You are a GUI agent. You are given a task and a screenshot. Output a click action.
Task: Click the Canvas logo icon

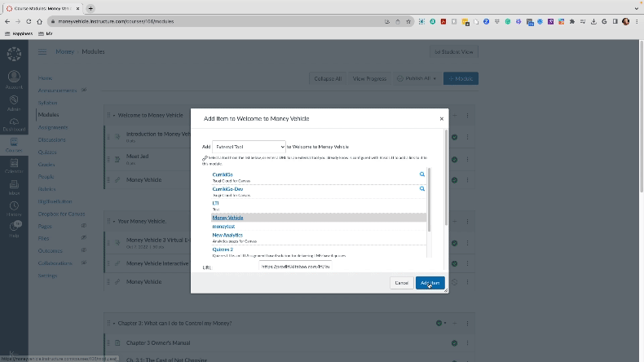pos(14,54)
